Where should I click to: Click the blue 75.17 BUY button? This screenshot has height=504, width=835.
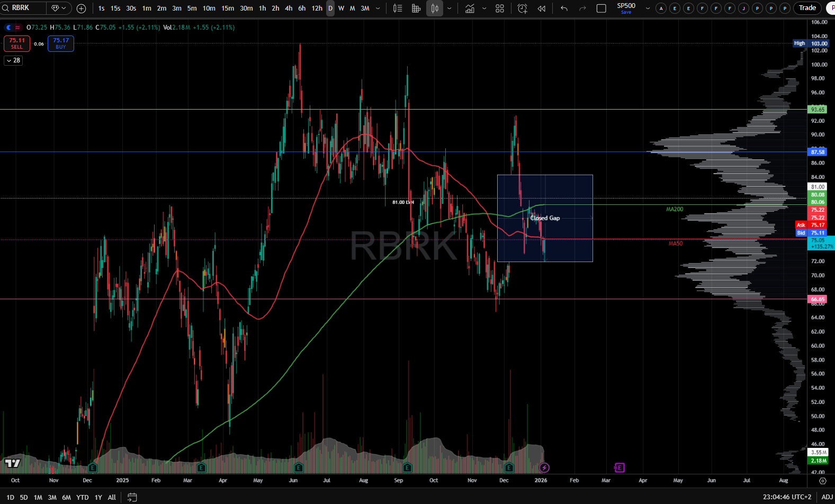pyautogui.click(x=61, y=43)
